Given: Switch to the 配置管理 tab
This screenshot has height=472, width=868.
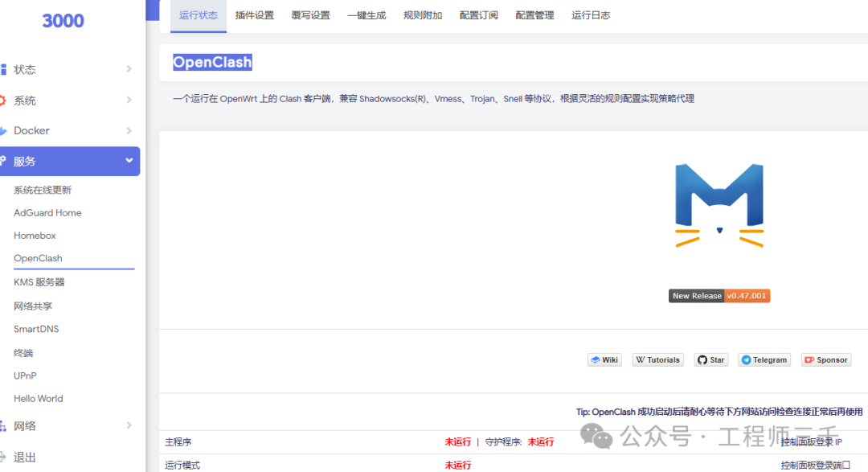Looking at the screenshot, I should click(534, 15).
